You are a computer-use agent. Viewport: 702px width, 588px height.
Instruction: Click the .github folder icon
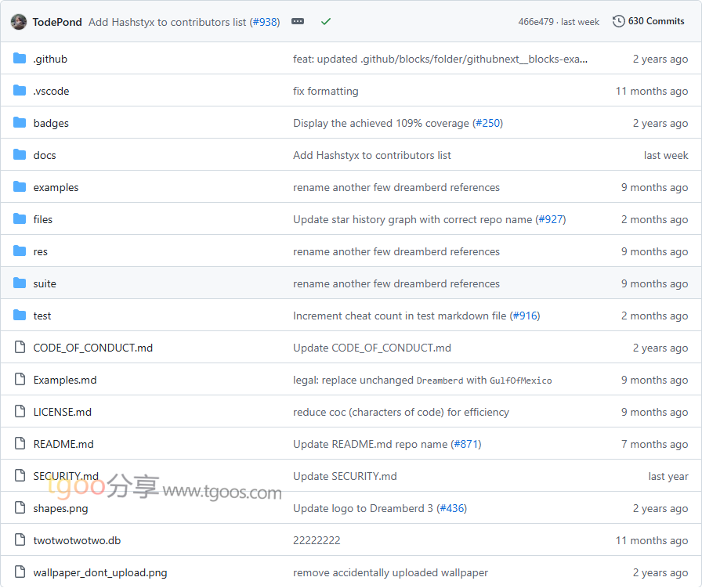20,59
